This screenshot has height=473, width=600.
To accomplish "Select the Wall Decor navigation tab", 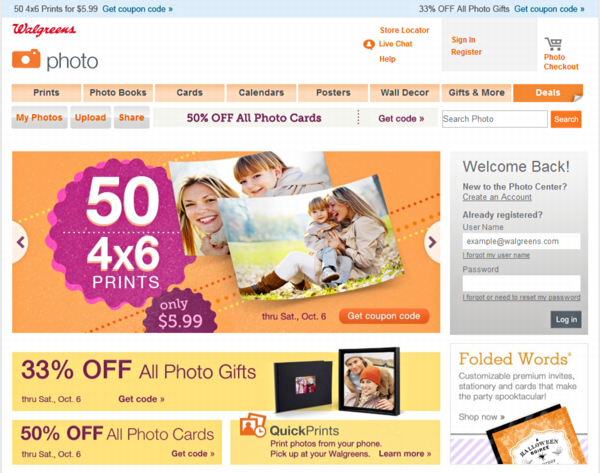I will point(404,93).
